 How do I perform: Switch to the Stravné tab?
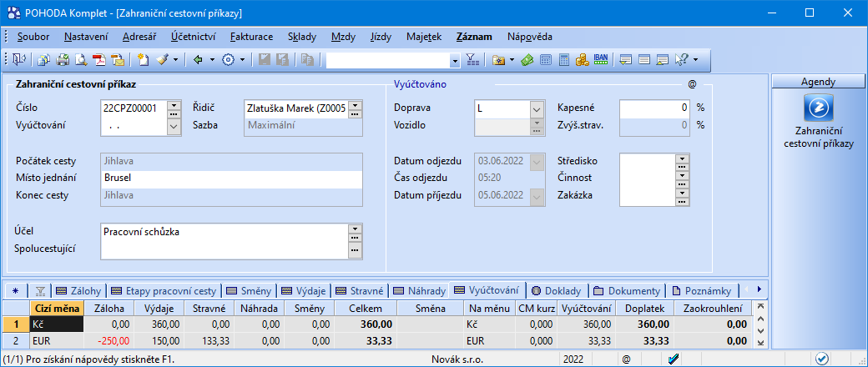pos(361,290)
